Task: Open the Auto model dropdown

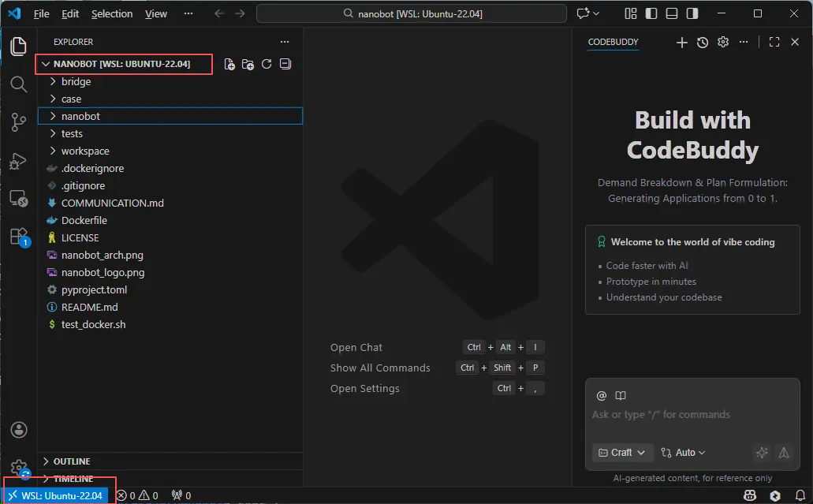Action: click(683, 453)
